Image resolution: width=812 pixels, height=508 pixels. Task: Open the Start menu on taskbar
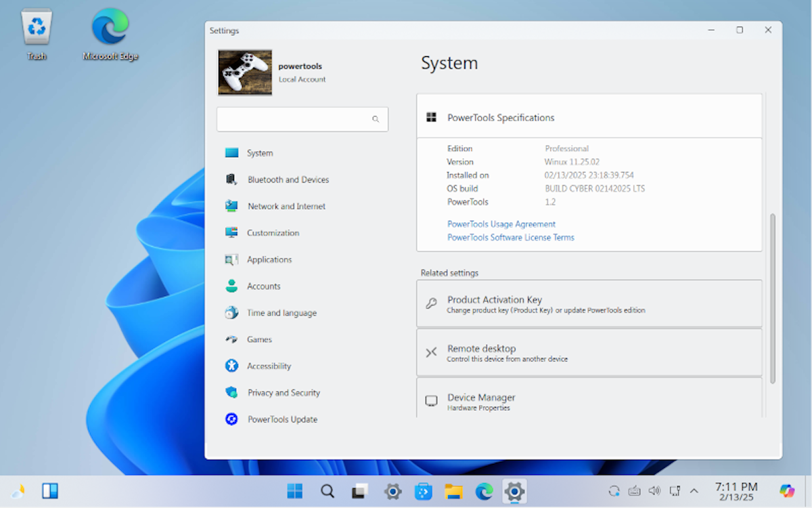tap(295, 492)
